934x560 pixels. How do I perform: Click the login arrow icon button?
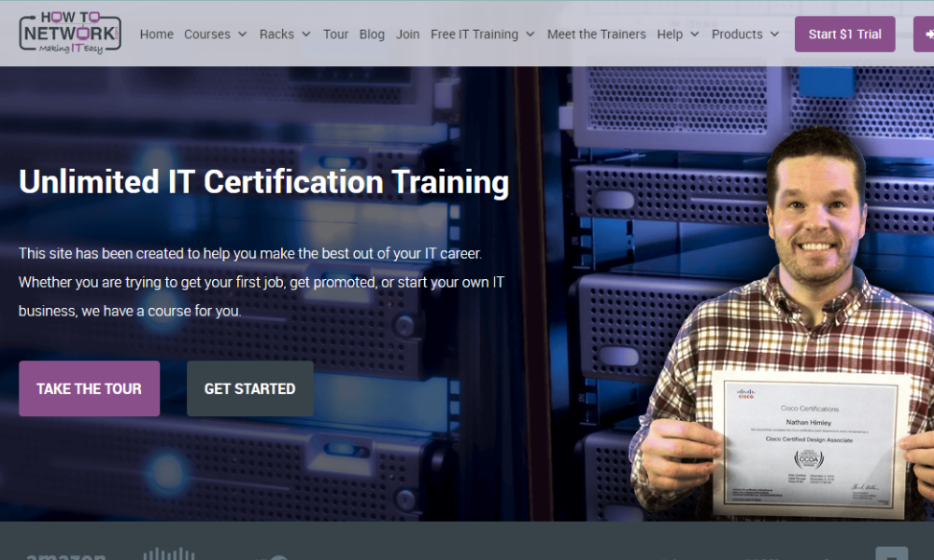click(x=924, y=34)
